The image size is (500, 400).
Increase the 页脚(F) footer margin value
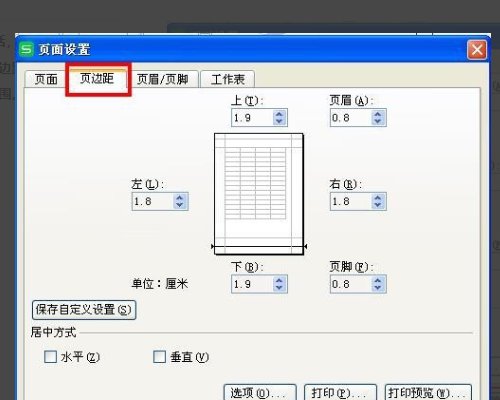378,280
